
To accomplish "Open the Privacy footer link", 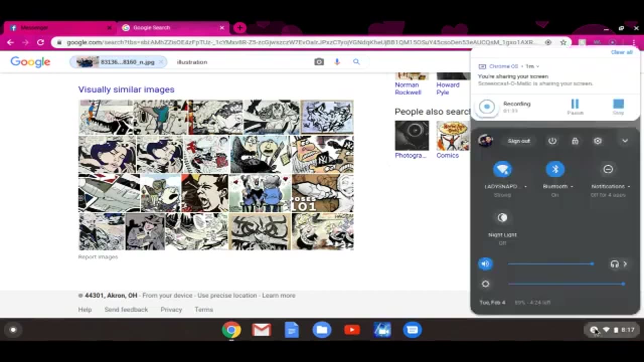I will click(x=171, y=310).
